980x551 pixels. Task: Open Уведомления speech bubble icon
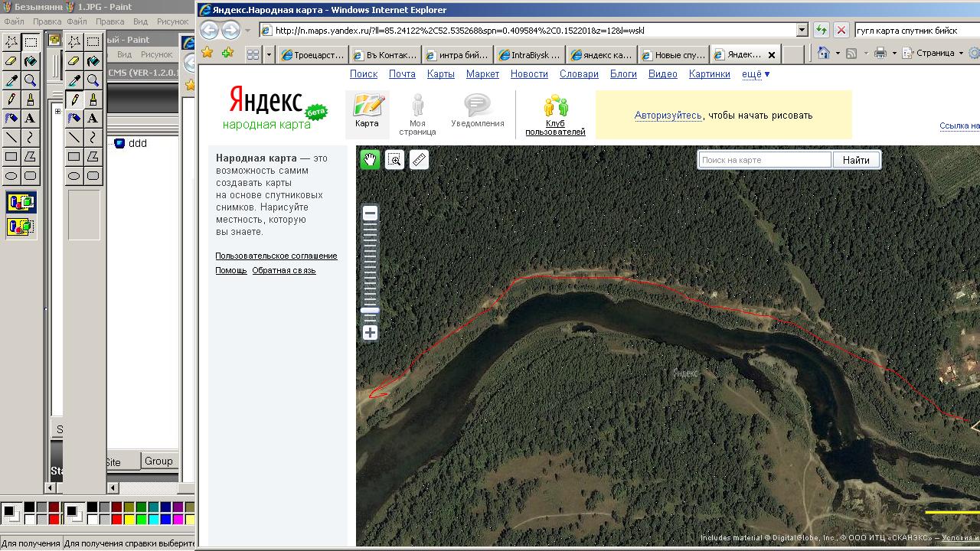click(477, 106)
